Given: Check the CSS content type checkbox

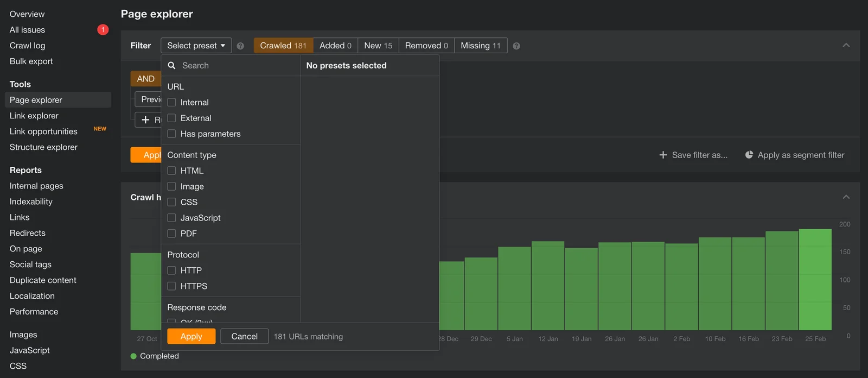Looking at the screenshot, I should click(171, 202).
